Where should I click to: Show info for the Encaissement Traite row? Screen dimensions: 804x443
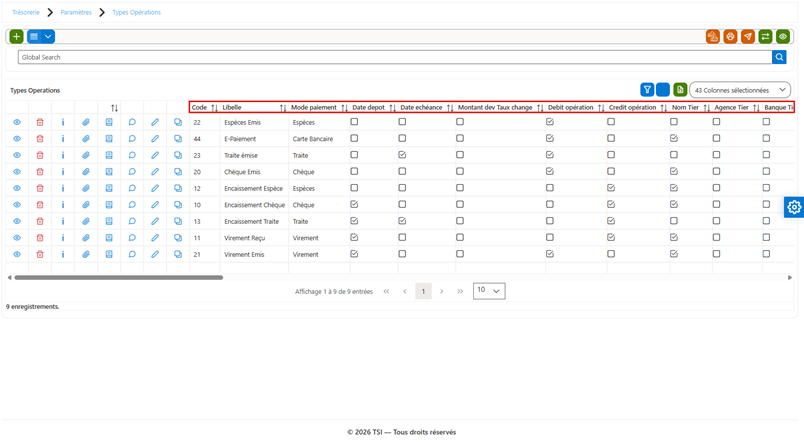tap(63, 222)
